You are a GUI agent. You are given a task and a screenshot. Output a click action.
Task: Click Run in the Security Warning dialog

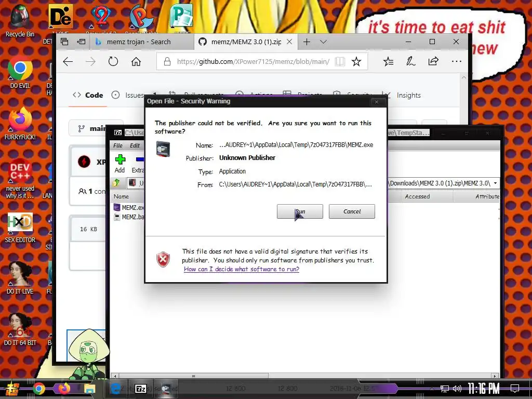300,211
